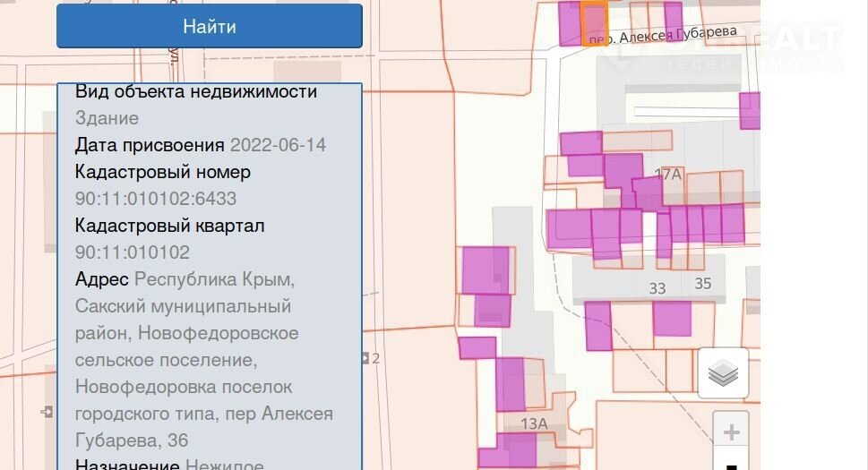
Task: Open the map layers switcher
Action: click(723, 373)
